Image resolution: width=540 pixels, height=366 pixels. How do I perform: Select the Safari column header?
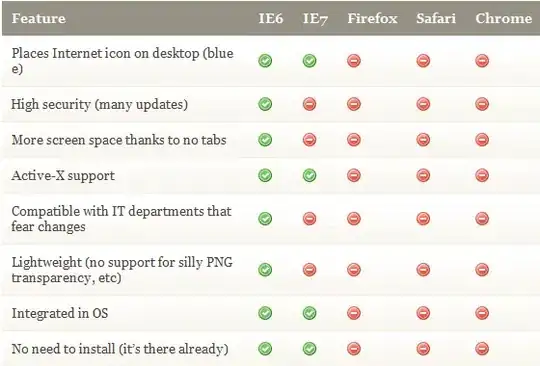pos(436,18)
